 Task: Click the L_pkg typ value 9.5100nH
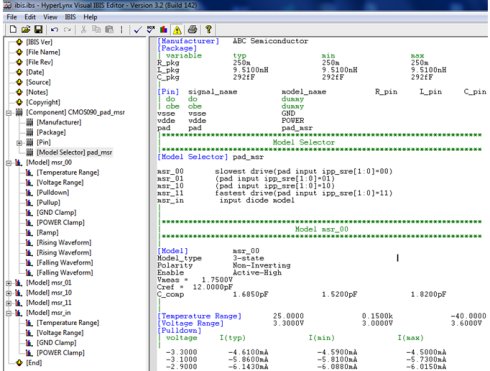coord(251,70)
